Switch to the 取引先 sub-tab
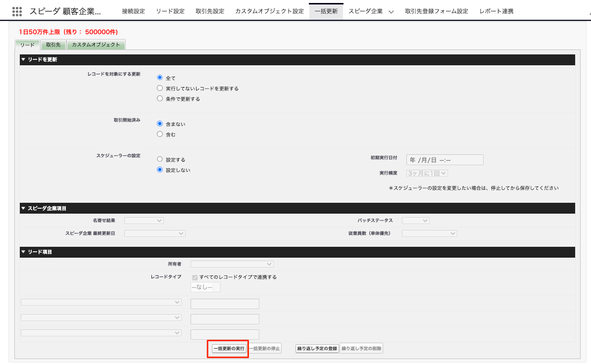The height and width of the screenshot is (364, 591). [x=53, y=45]
